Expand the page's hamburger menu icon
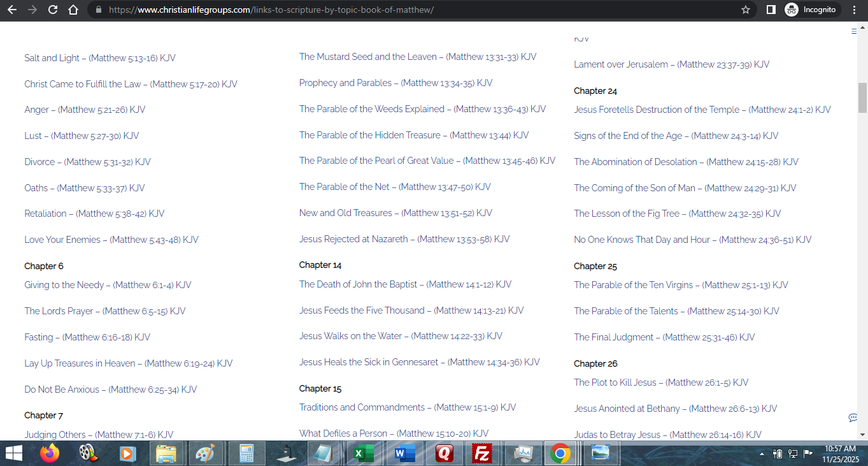This screenshot has width=868, height=466. (x=854, y=31)
